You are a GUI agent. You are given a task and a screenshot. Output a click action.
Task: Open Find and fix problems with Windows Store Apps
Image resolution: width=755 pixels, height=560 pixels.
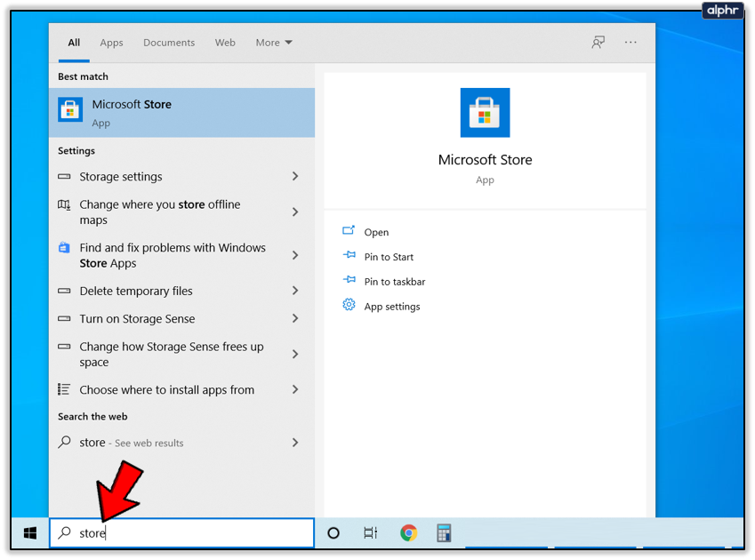tap(182, 255)
